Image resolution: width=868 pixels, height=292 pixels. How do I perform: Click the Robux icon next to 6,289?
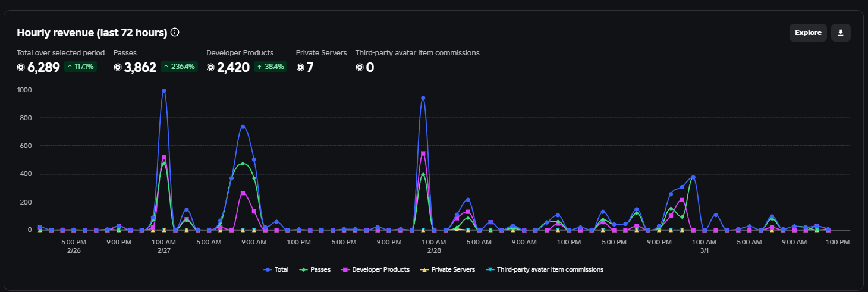[x=21, y=67]
